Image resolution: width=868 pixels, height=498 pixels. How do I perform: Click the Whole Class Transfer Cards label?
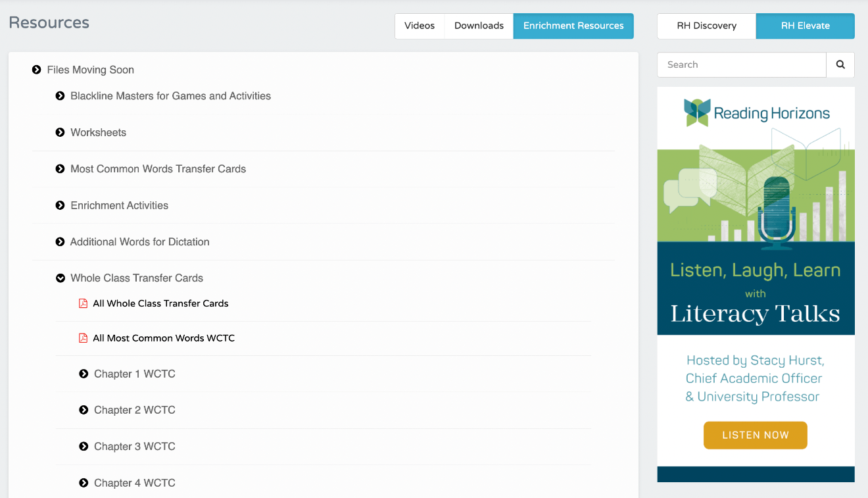(137, 278)
